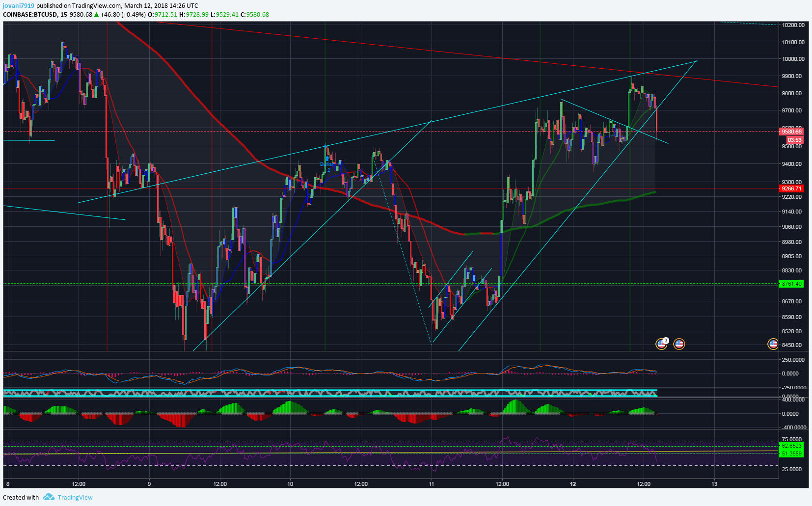The image size is (812, 506).
Task: Click the 8905.00 price axis label
Action: pos(792,256)
